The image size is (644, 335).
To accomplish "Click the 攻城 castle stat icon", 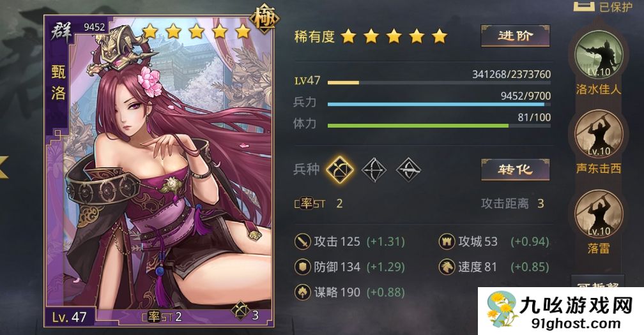I will [447, 241].
